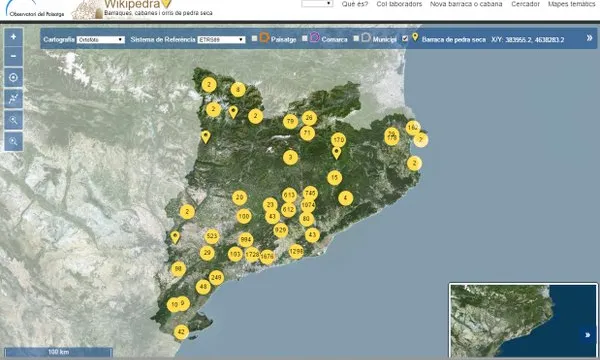
Task: Collapse the layer toolbar with double chevron
Action: [589, 38]
